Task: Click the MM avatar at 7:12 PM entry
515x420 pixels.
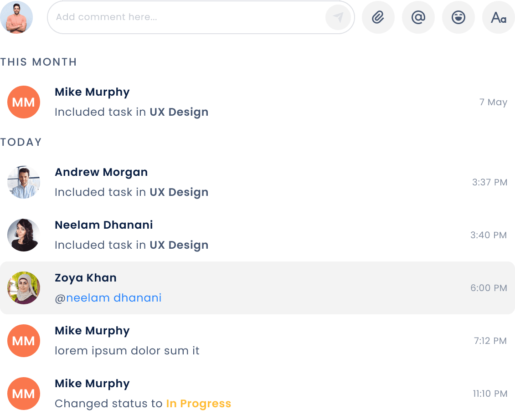Action: pos(24,341)
